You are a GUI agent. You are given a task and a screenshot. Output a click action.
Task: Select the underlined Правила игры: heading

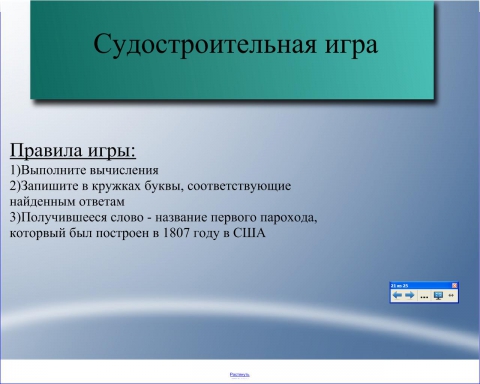point(73,150)
